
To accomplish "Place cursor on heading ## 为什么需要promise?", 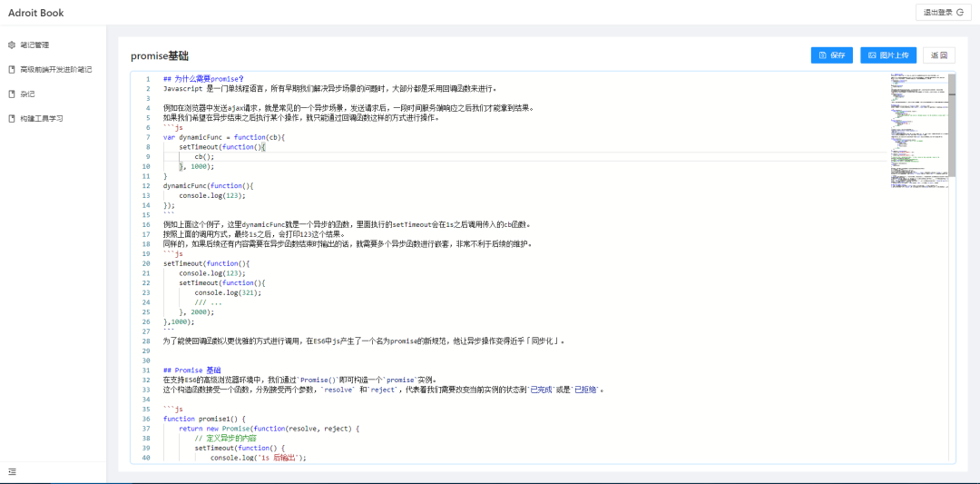I will click(x=203, y=79).
